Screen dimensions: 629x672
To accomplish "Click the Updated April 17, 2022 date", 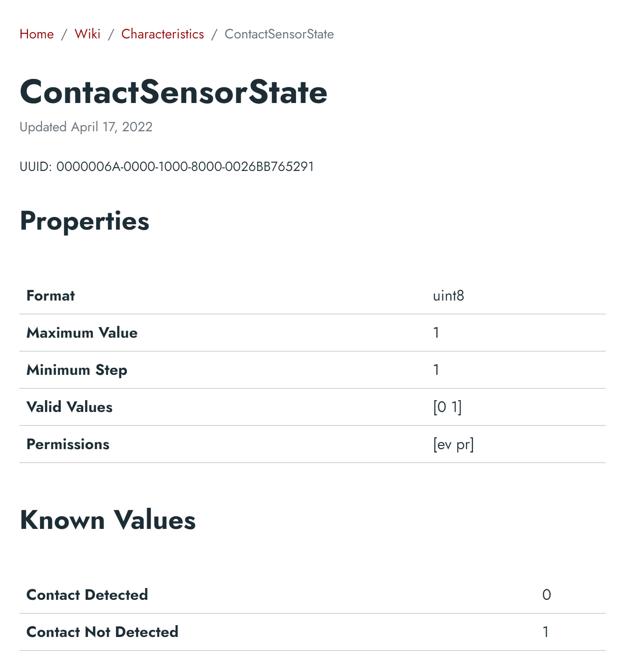I will coord(86,127).
